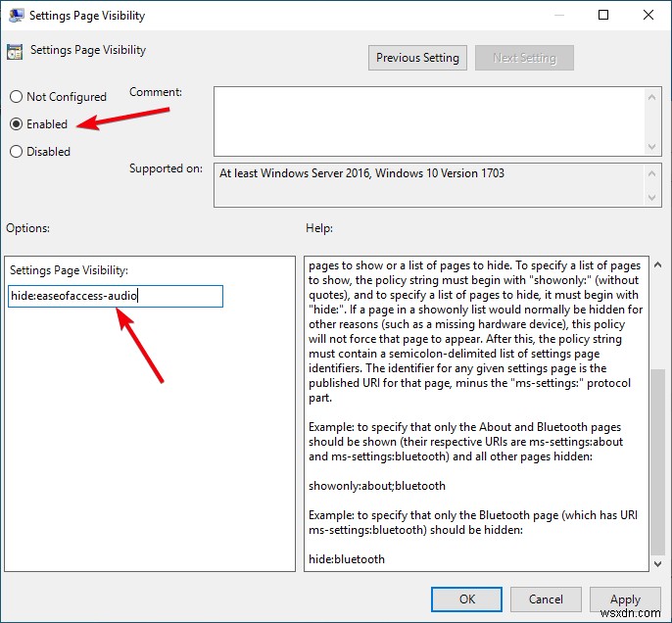This screenshot has width=672, height=623.
Task: Select the Enabled radio button
Action: pos(16,123)
